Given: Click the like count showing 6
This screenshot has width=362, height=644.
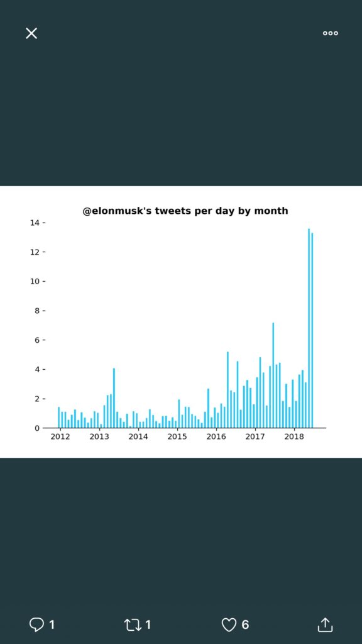Looking at the screenshot, I should [x=246, y=625].
